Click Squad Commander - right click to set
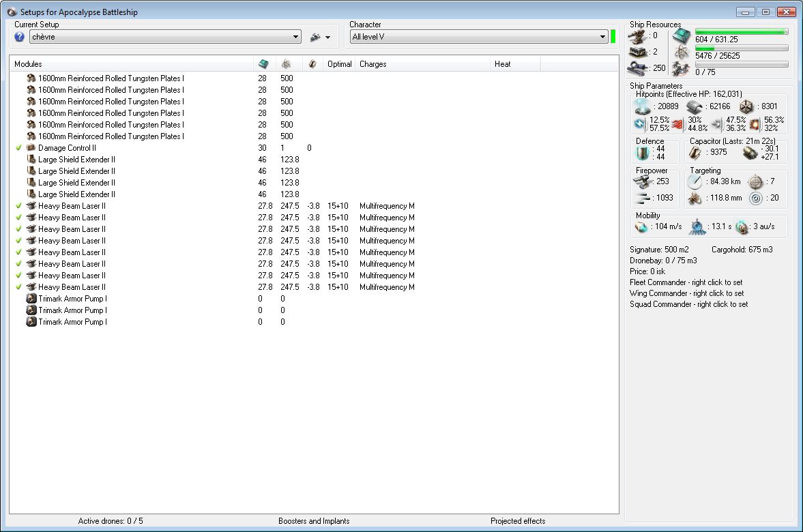 689,304
